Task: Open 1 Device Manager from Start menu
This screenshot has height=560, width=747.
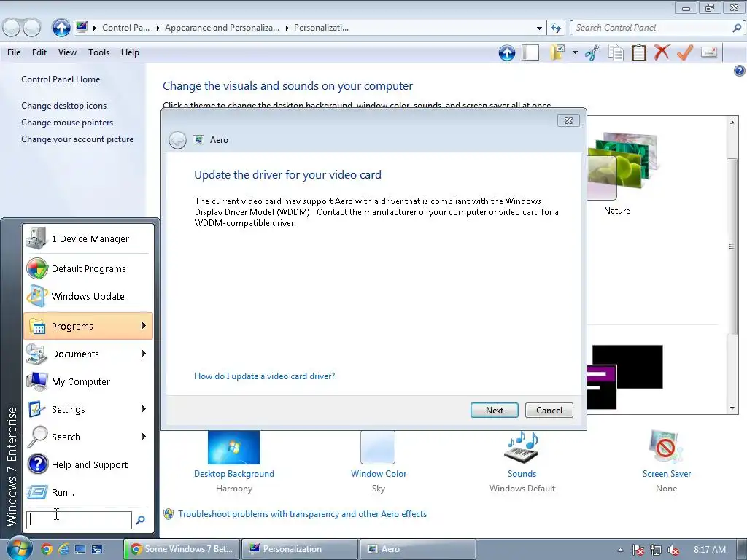Action: point(88,238)
